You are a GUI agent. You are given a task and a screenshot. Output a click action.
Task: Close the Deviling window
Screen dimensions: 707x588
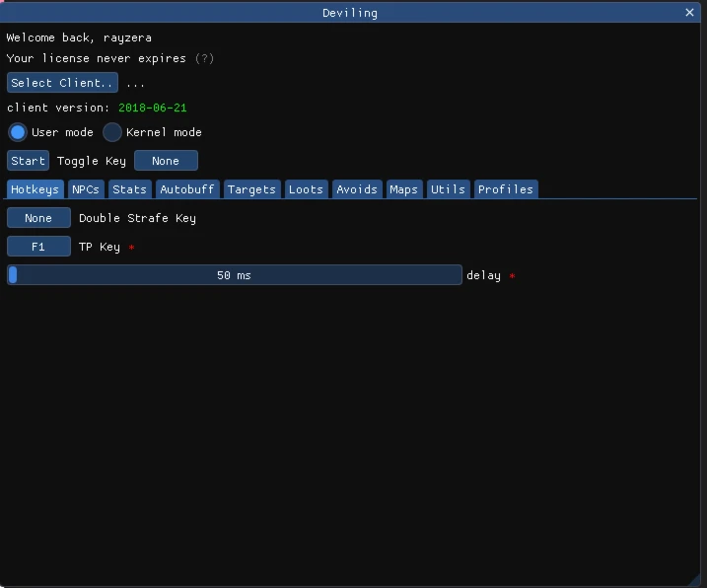(x=689, y=13)
